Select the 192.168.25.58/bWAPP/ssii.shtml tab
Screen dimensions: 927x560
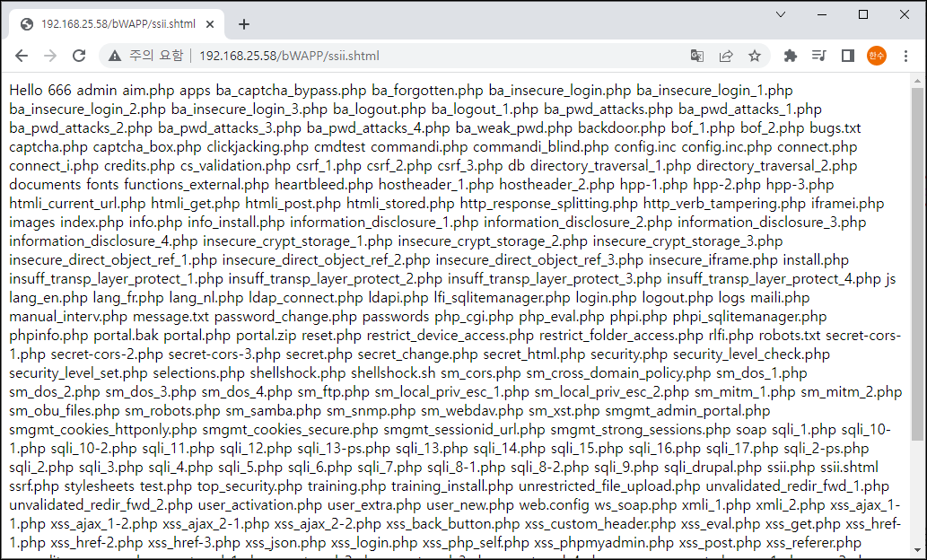117,24
